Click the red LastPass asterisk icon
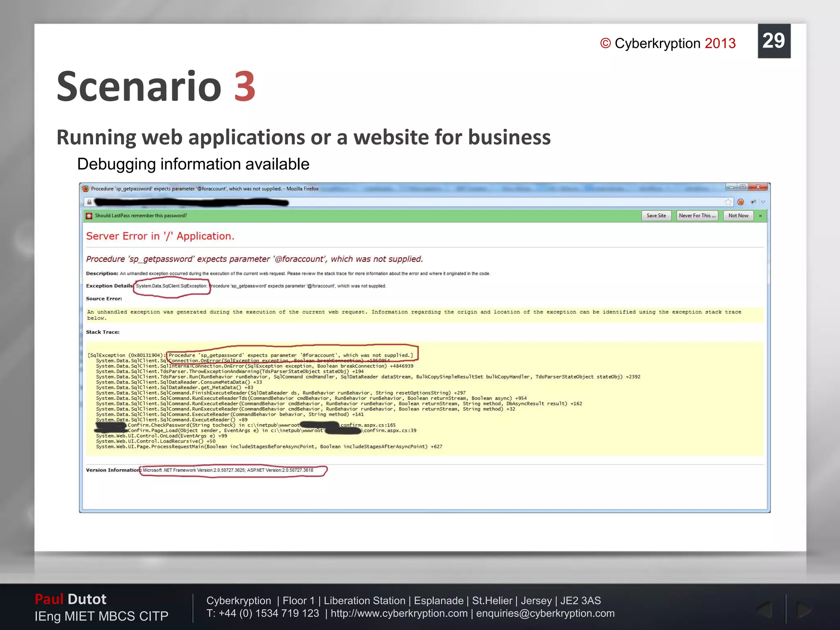The width and height of the screenshot is (840, 630). [x=89, y=216]
